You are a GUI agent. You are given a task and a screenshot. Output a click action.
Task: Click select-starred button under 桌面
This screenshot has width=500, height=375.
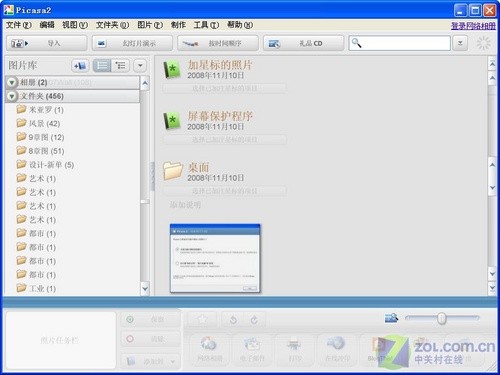coord(225,191)
